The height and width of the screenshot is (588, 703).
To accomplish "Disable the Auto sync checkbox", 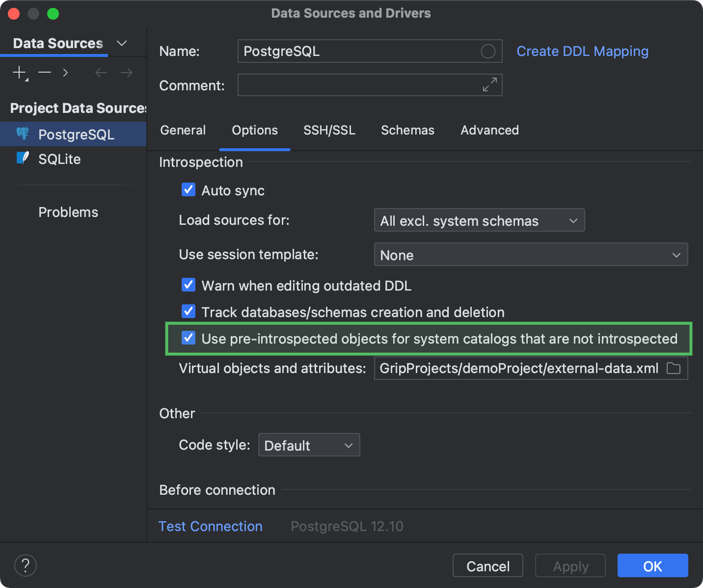I will 189,189.
